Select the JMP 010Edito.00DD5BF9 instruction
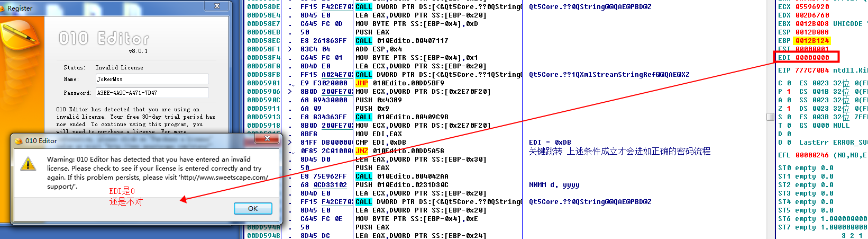868x239 pixels. pyautogui.click(x=400, y=83)
